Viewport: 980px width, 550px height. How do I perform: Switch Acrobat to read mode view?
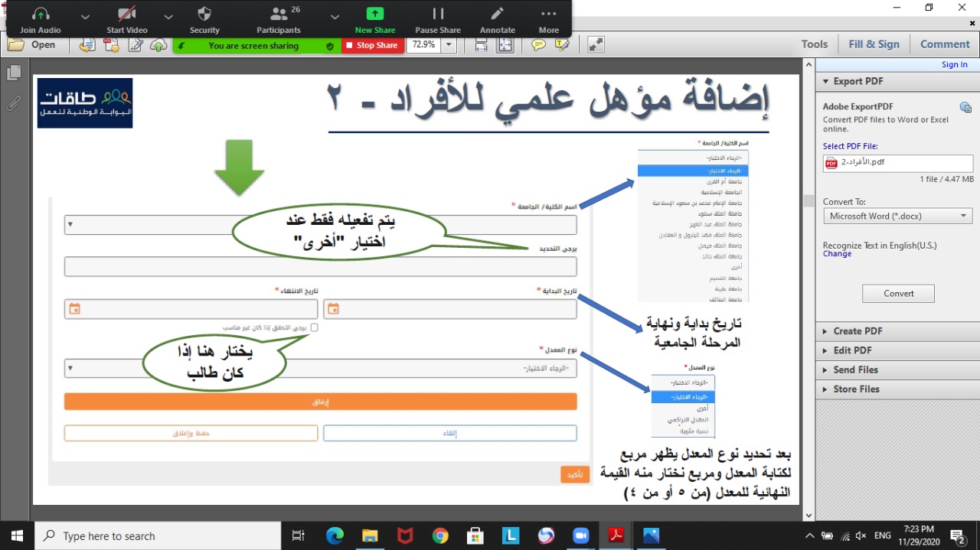[596, 45]
